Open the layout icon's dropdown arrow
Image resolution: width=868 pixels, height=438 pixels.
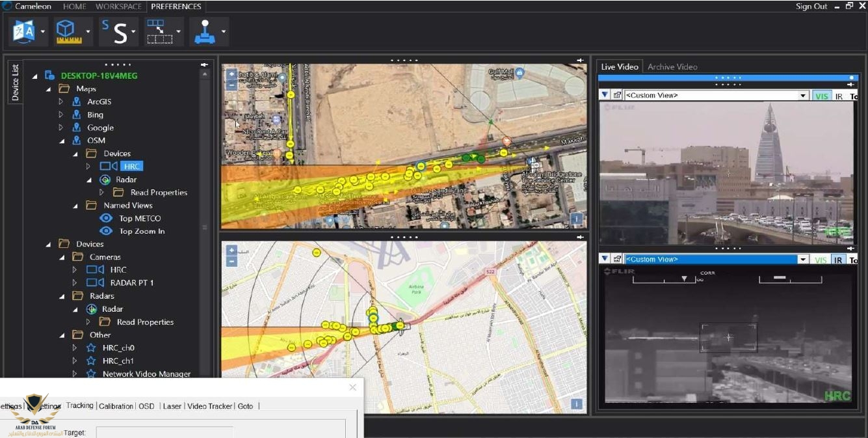click(x=178, y=31)
